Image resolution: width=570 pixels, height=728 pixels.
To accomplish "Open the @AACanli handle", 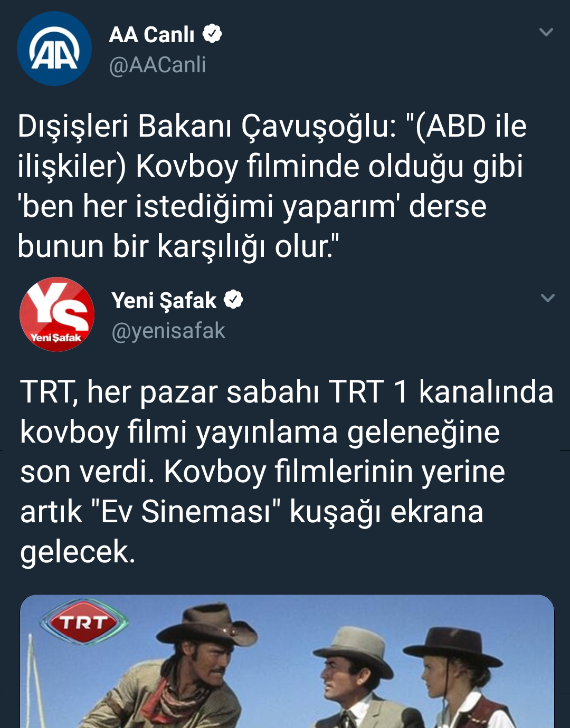I will pos(157,65).
